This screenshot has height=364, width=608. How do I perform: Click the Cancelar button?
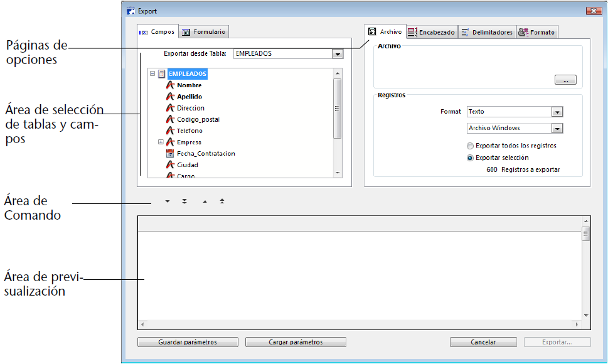tap(483, 343)
